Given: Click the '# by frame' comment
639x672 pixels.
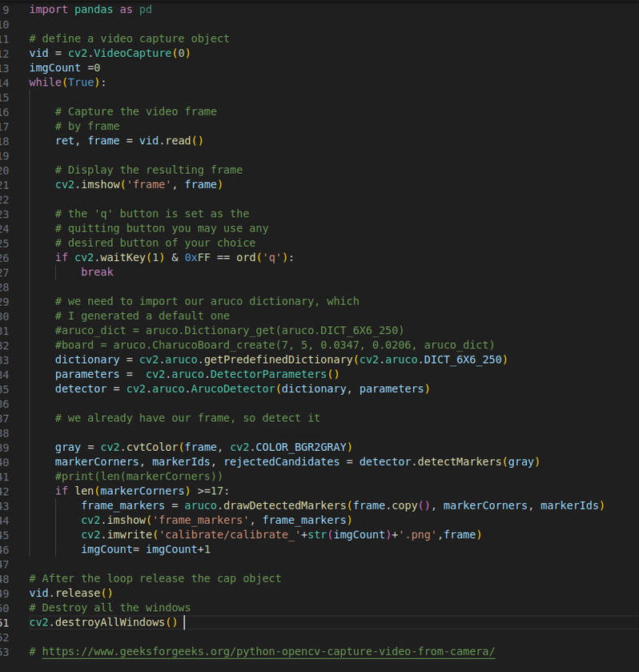Looking at the screenshot, I should 87,126.
